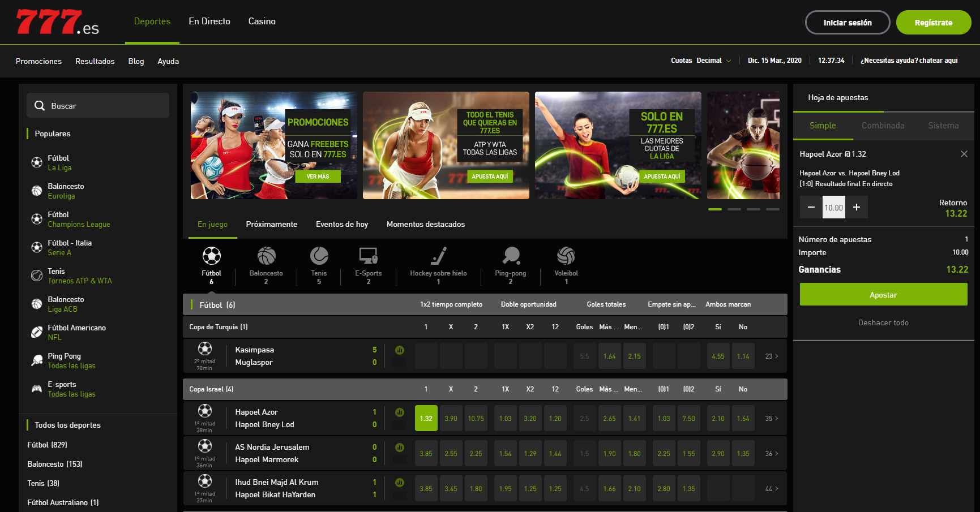Click the E-sports gamepad icon in Populares
The width and height of the screenshot is (980, 512).
point(37,389)
